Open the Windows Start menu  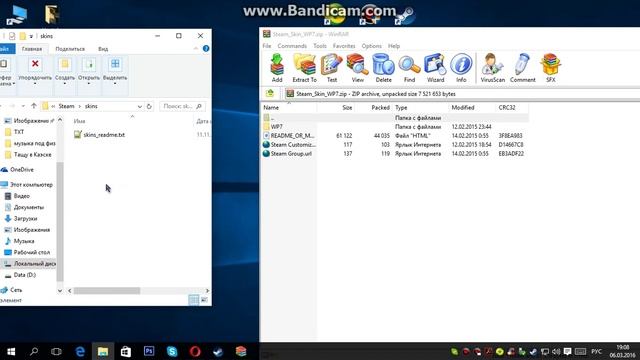[11, 351]
